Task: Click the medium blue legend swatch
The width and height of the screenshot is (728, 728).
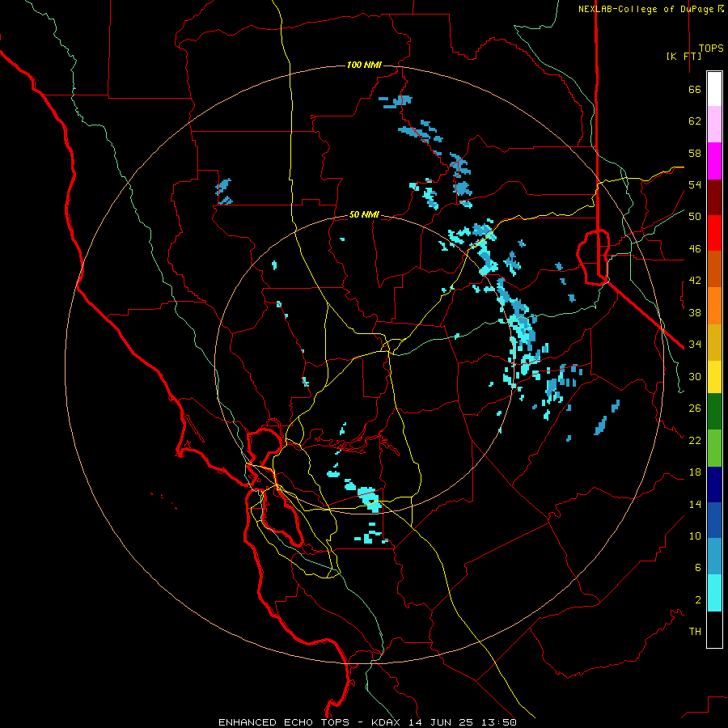Action: tap(714, 520)
